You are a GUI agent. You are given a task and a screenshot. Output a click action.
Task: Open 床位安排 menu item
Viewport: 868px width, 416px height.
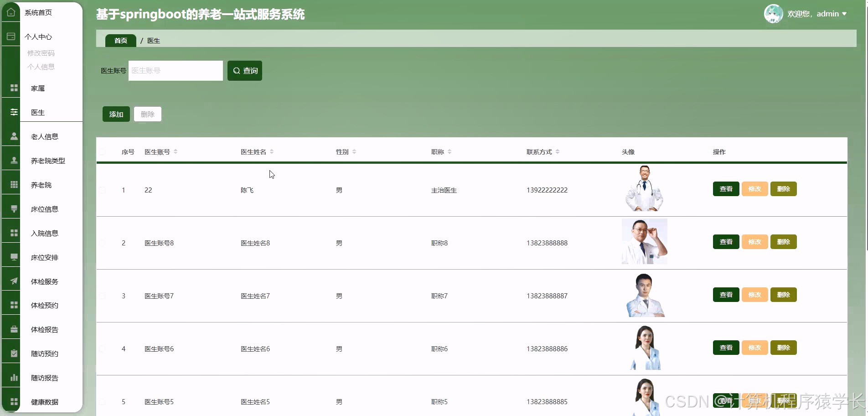click(45, 257)
